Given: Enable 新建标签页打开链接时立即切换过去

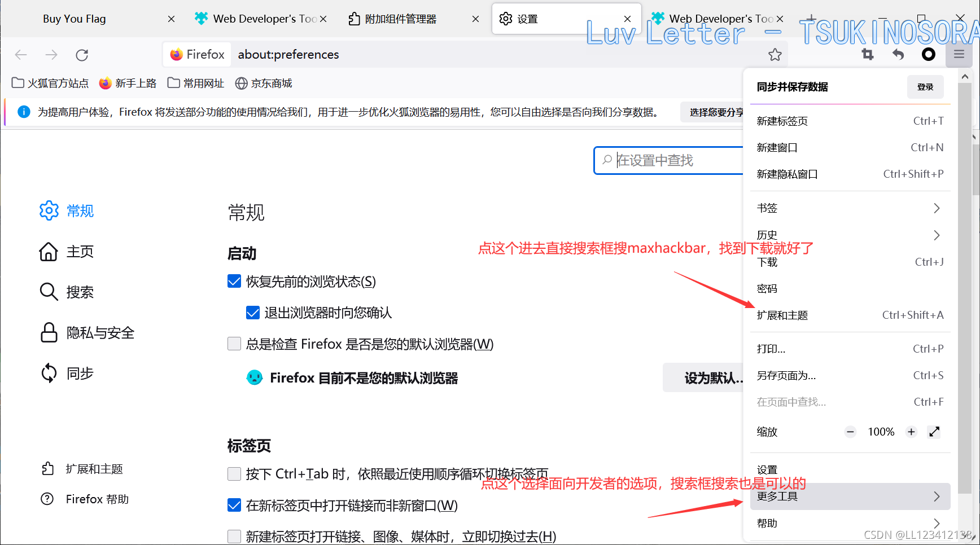Looking at the screenshot, I should [x=234, y=536].
